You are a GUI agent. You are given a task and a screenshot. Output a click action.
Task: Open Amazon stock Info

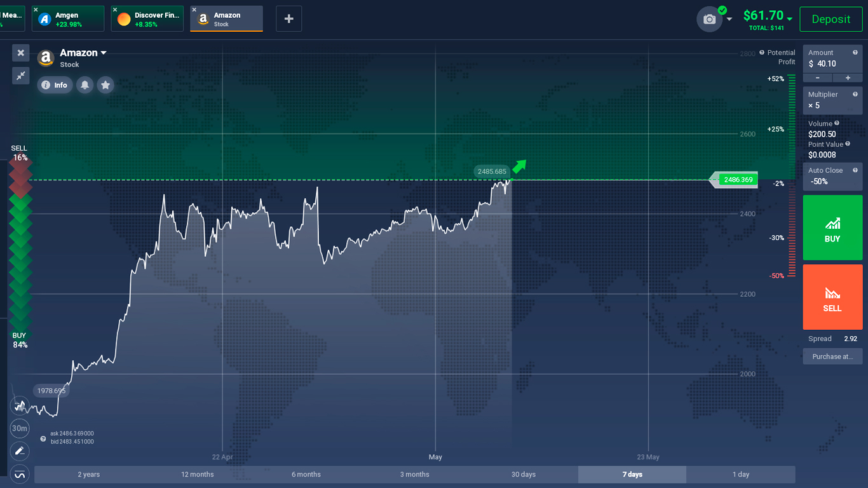(x=55, y=85)
